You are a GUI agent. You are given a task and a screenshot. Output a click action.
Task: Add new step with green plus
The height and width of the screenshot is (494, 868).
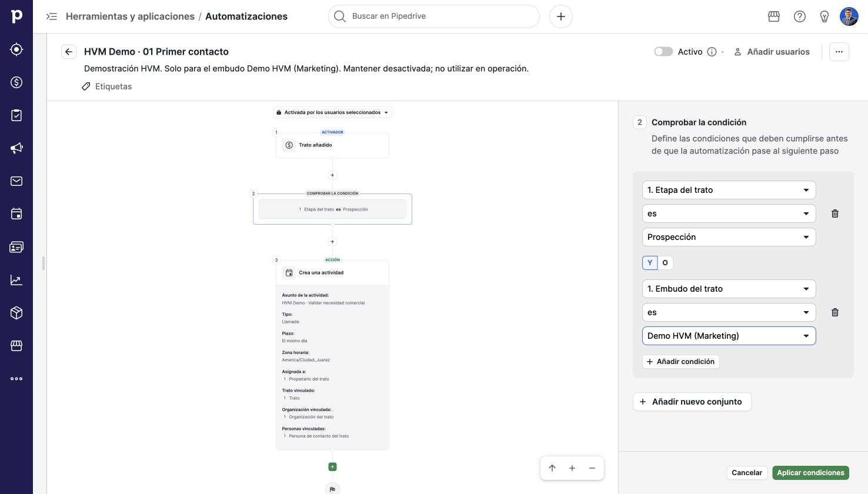[x=332, y=467]
